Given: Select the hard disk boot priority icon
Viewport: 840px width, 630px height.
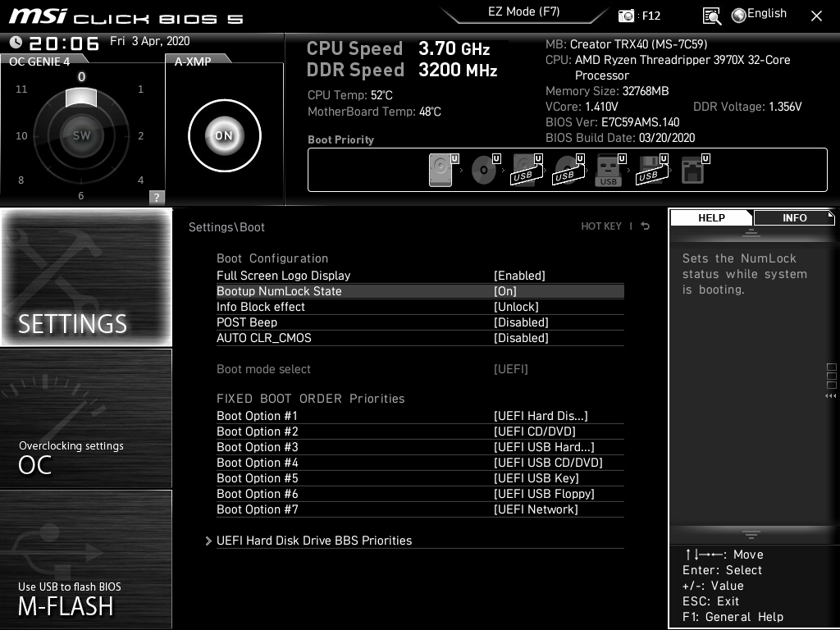Looking at the screenshot, I should pos(444,170).
